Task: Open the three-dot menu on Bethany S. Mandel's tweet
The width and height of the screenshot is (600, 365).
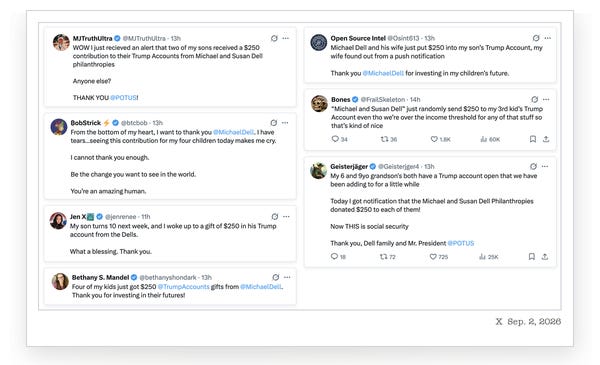Action: (x=287, y=277)
